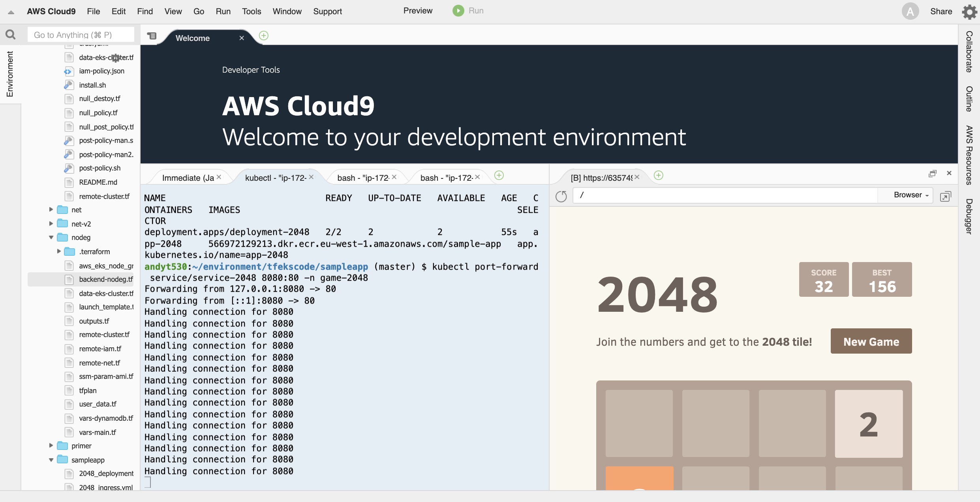Click the AWS Cloud9 menu
Image resolution: width=980 pixels, height=502 pixels.
(51, 11)
